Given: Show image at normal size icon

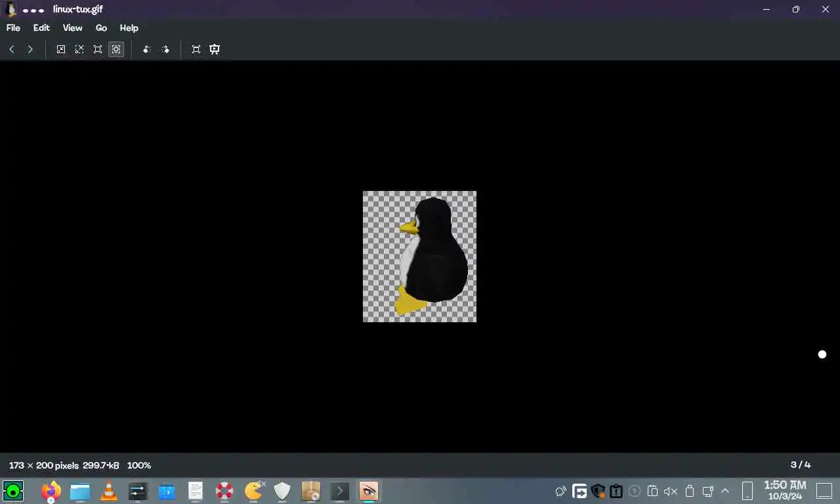Looking at the screenshot, I should click(x=98, y=49).
